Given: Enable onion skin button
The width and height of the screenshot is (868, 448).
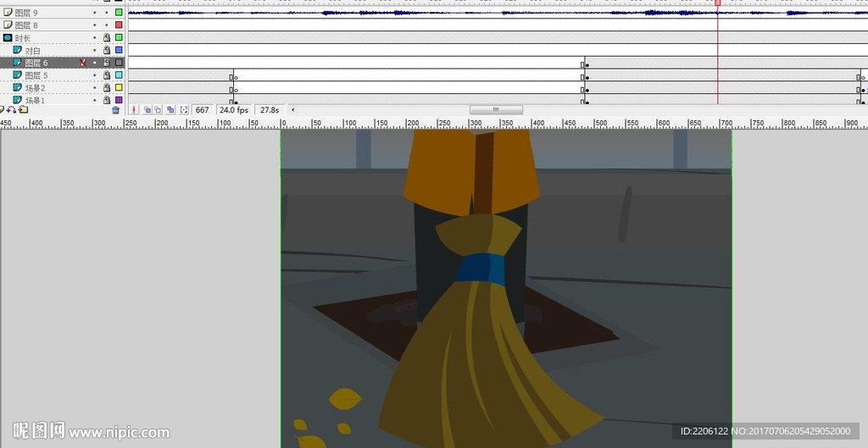Looking at the screenshot, I should pyautogui.click(x=147, y=110).
